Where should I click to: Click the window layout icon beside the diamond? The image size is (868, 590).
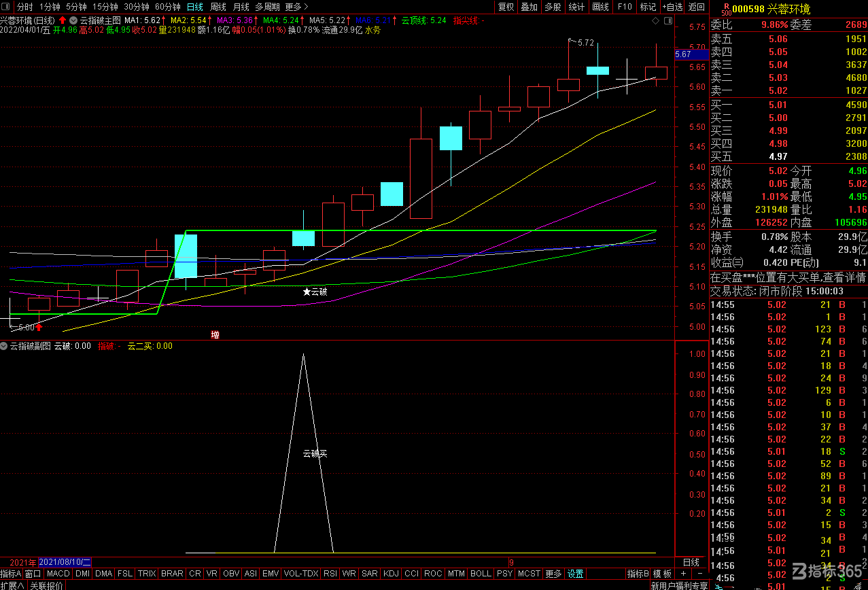pyautogui.click(x=667, y=21)
